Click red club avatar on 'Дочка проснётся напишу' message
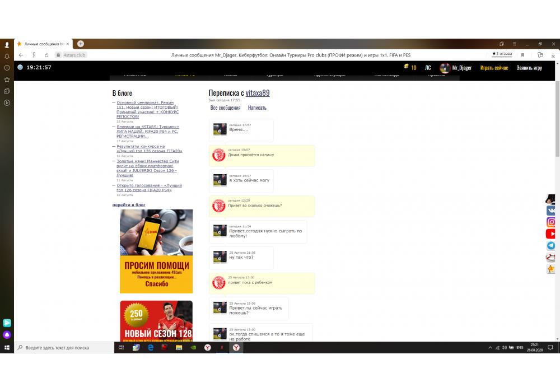The width and height of the screenshot is (560, 392). point(218,155)
